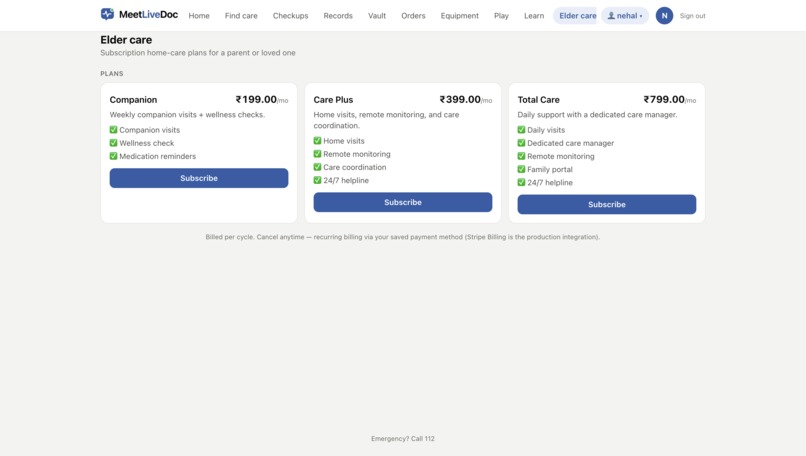Screen dimensions: 806x456
Task: Click the Companion visits check mark
Action: (x=114, y=130)
